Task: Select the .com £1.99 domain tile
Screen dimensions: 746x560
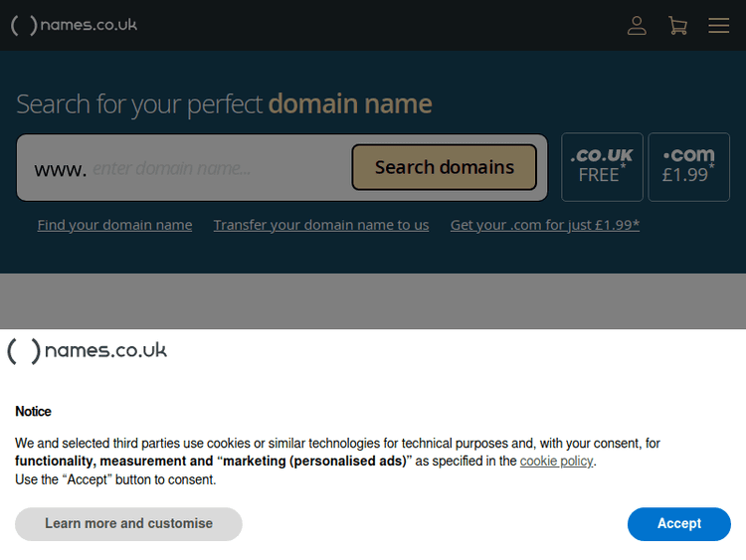Action: click(x=688, y=166)
